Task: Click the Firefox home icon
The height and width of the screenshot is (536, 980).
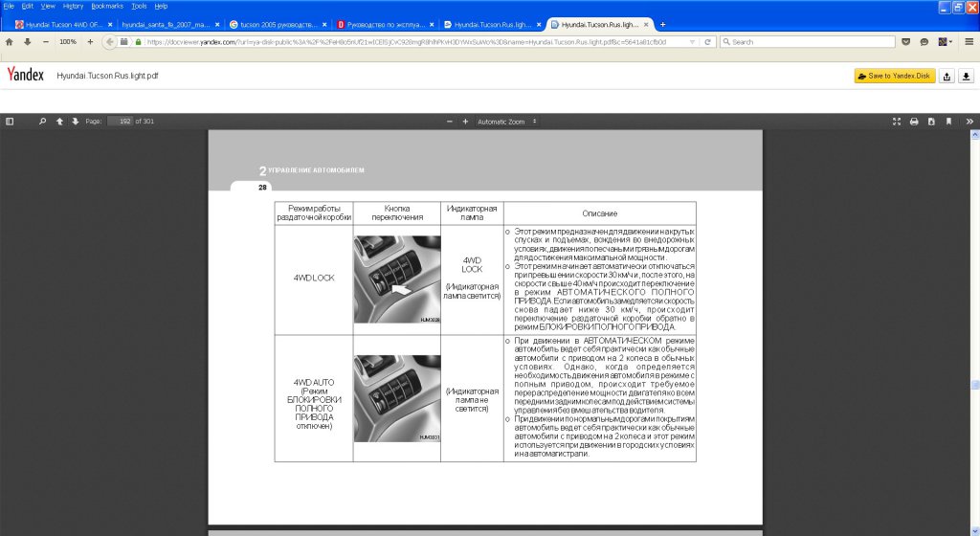Action: point(10,42)
